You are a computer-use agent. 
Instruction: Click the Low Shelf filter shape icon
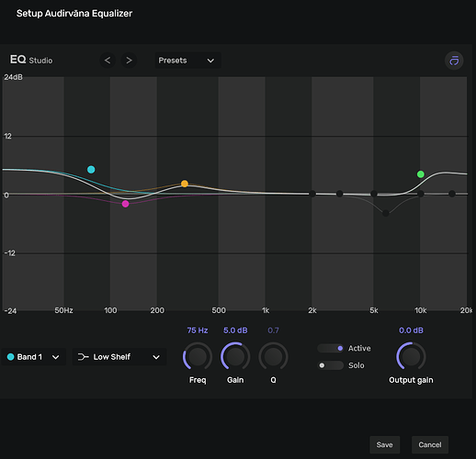pyautogui.click(x=83, y=357)
